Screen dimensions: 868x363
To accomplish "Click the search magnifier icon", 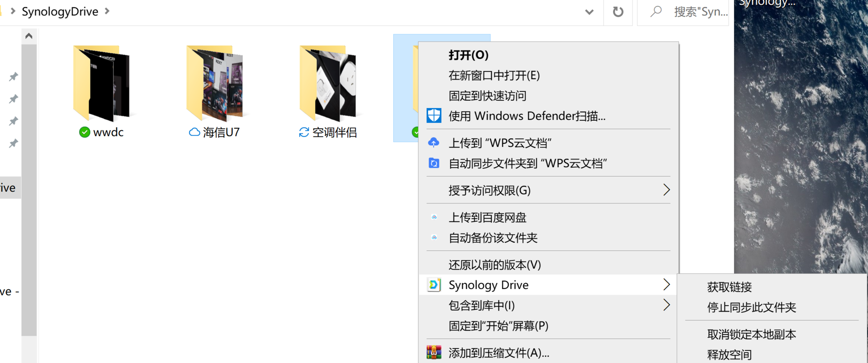I will pos(656,11).
